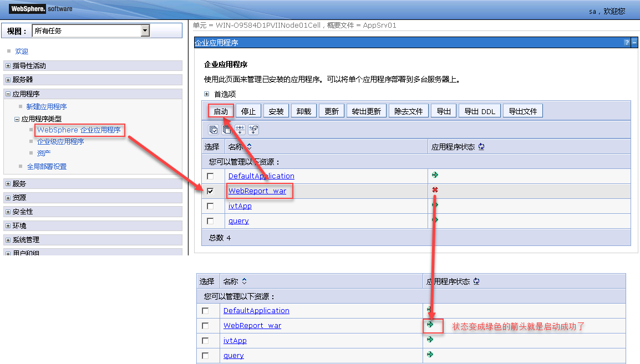
Task: Expand the 服务器 section
Action: [x=8, y=79]
